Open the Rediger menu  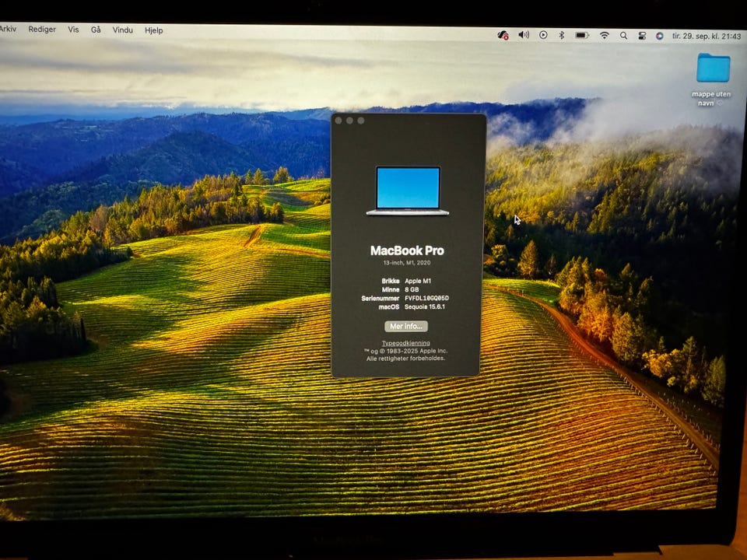coord(42,29)
